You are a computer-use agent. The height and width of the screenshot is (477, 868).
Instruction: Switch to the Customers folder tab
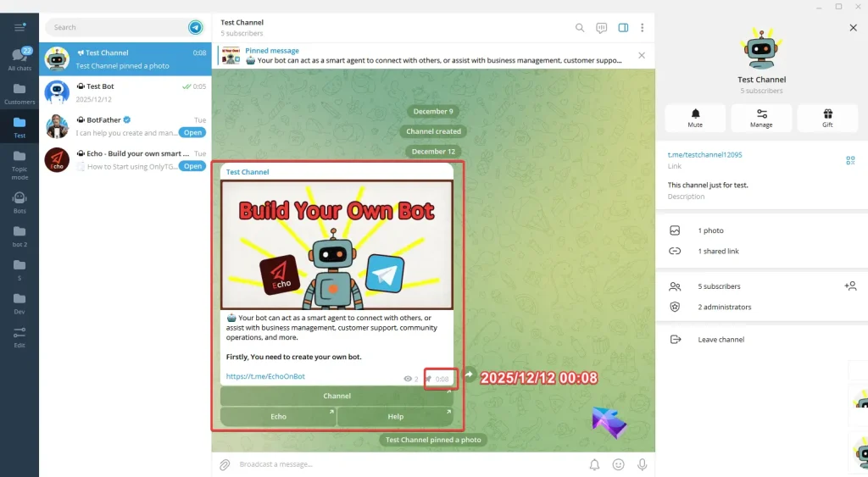(x=19, y=93)
